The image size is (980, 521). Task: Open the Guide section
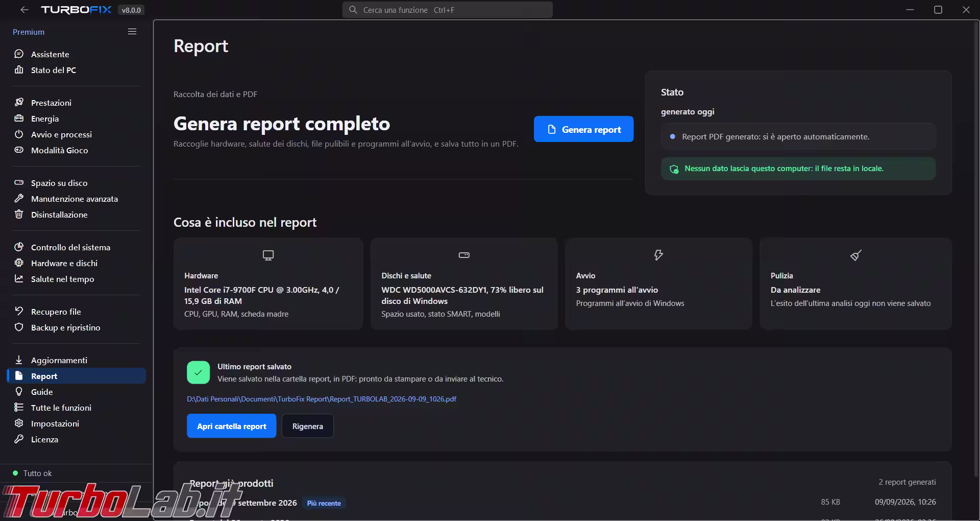click(x=76, y=392)
